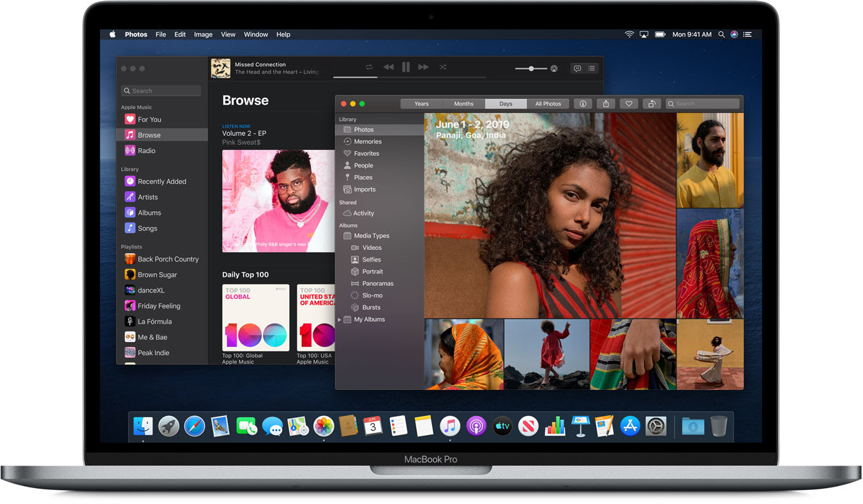Open Artists in Music library

point(162,197)
